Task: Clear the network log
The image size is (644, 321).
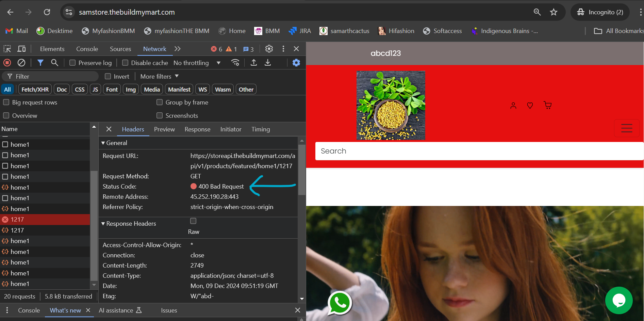Action: click(x=21, y=63)
